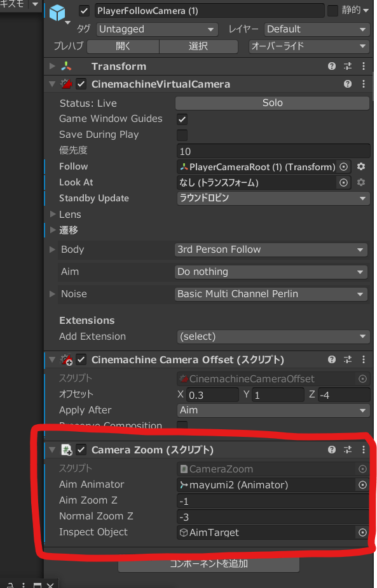Open presets for Cinemachine Camera Offset
Viewport: 377px width, 588px height.
click(x=348, y=360)
